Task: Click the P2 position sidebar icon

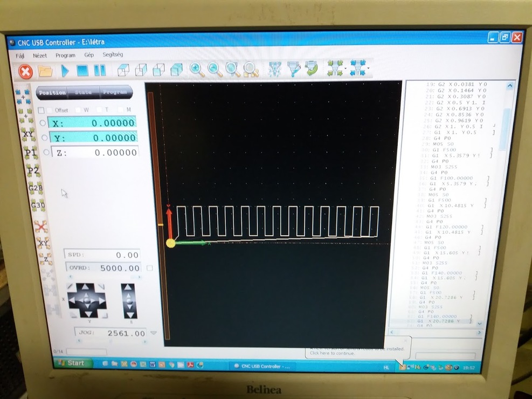Action: [x=33, y=171]
